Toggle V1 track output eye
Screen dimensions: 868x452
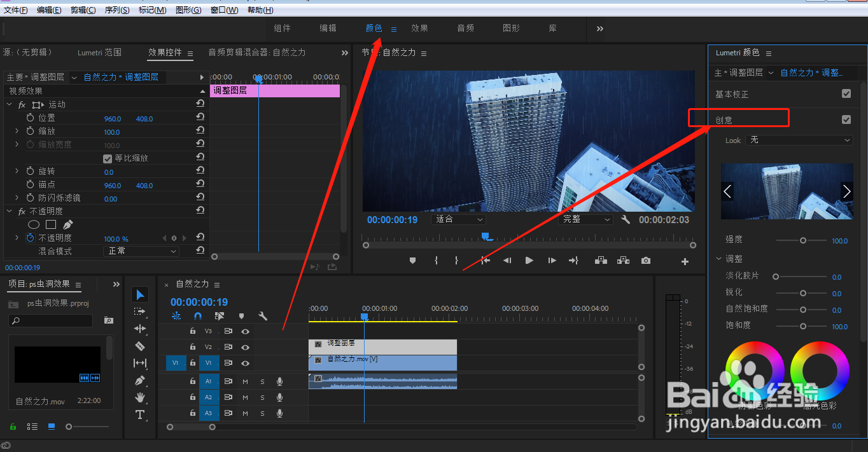coord(245,363)
